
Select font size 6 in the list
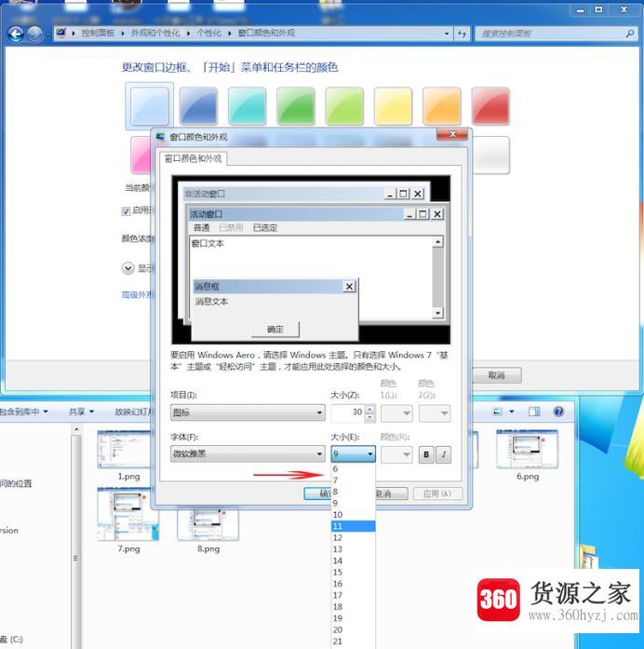tap(353, 468)
